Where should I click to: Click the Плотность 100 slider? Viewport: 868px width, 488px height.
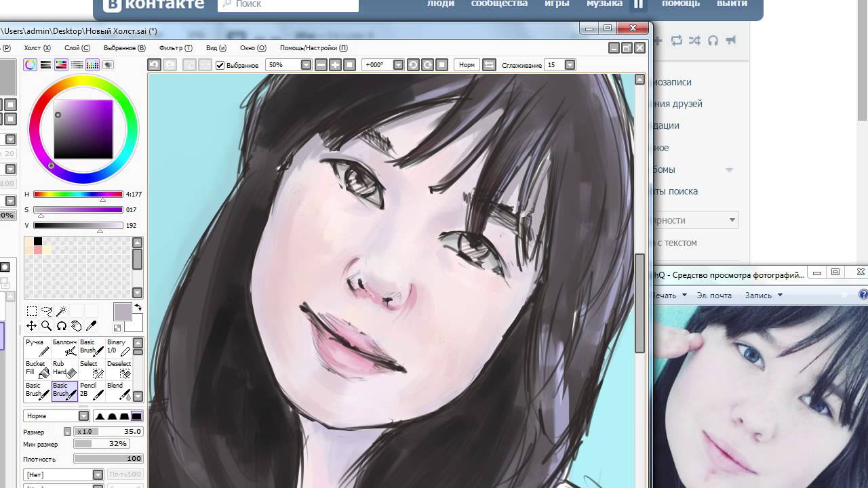[108, 459]
